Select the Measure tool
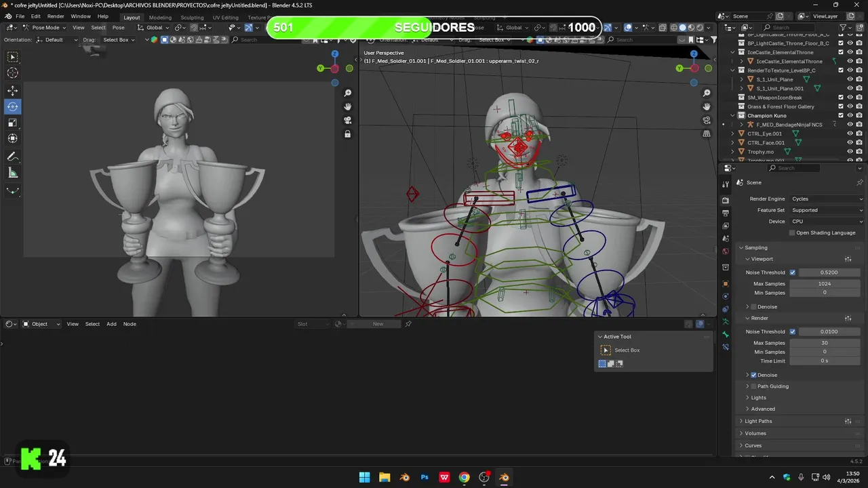The height and width of the screenshot is (488, 868). click(13, 173)
